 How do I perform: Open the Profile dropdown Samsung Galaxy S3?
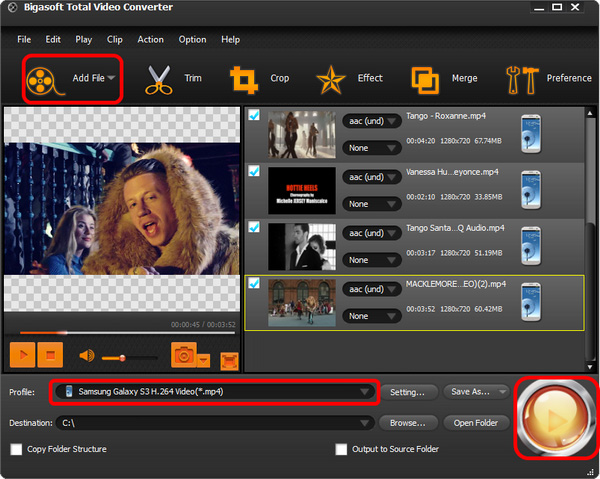214,392
